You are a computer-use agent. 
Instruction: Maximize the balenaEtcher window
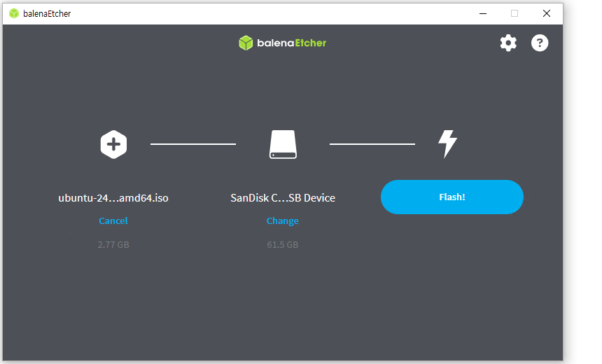[x=514, y=13]
